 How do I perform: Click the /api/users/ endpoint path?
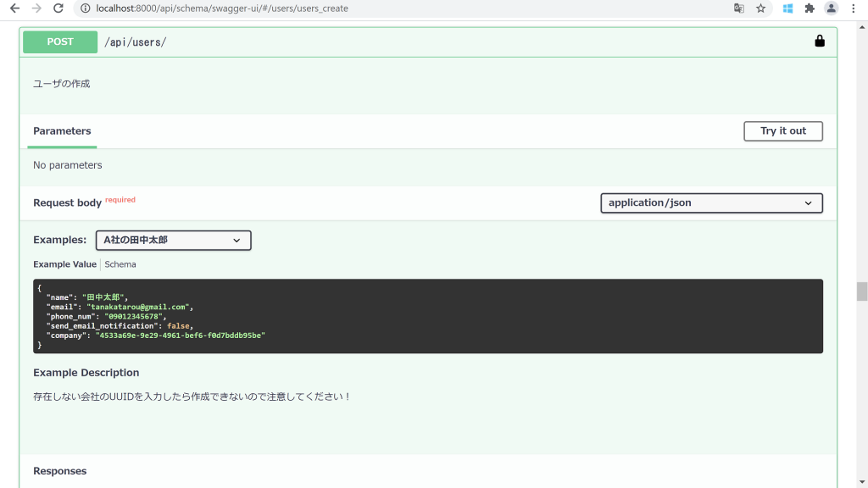point(135,42)
